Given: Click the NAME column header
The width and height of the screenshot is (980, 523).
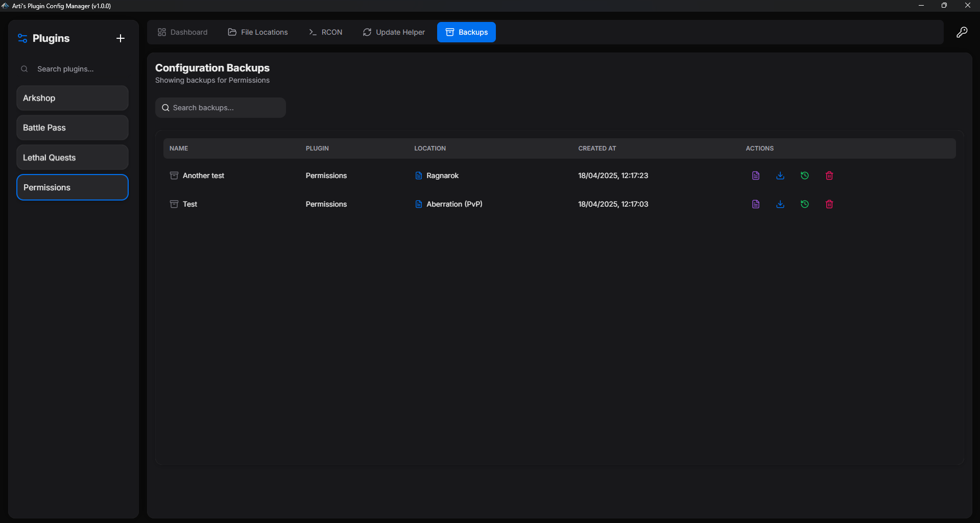Looking at the screenshot, I should pyautogui.click(x=179, y=148).
